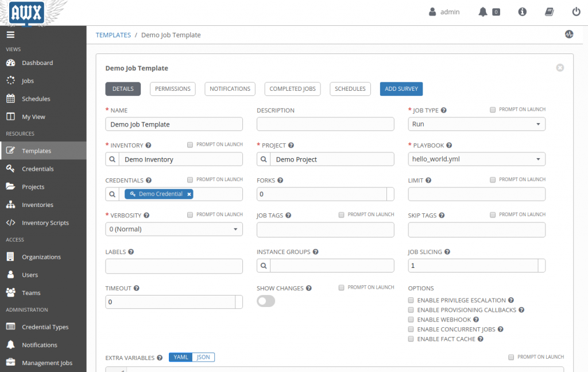Open the Job Slicing help icon
The width and height of the screenshot is (588, 372).
tap(447, 251)
